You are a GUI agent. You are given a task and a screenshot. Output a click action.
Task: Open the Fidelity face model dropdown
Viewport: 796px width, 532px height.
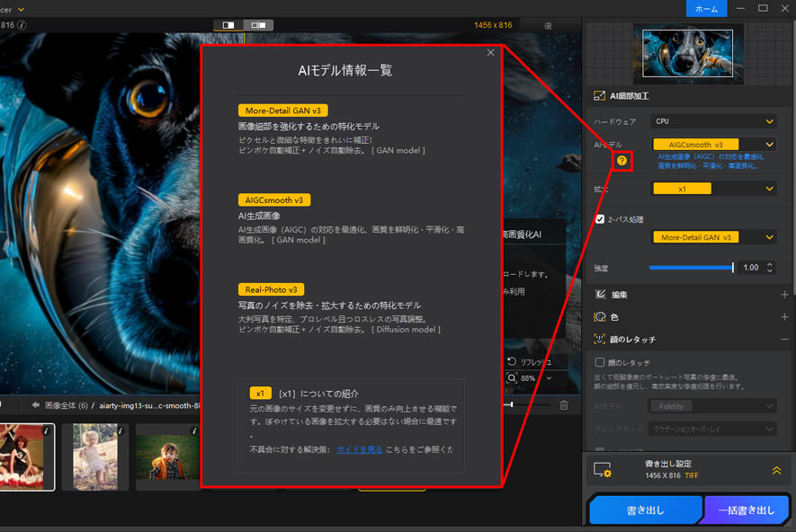pyautogui.click(x=712, y=405)
